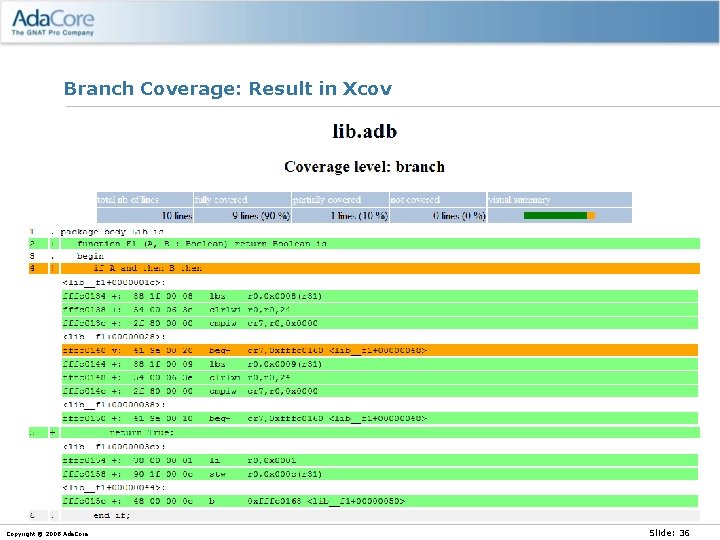The width and height of the screenshot is (720, 540).
Task: Click the fffc0148 clrlwi instruction row
Action: 380,377
